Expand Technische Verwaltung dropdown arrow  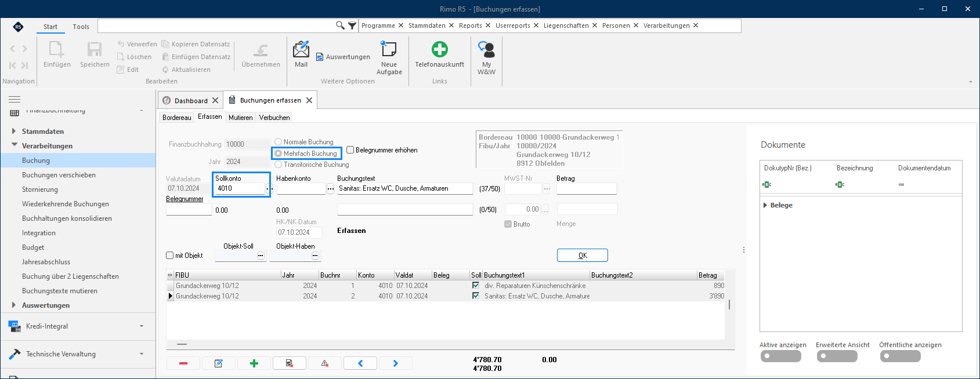[x=142, y=354]
